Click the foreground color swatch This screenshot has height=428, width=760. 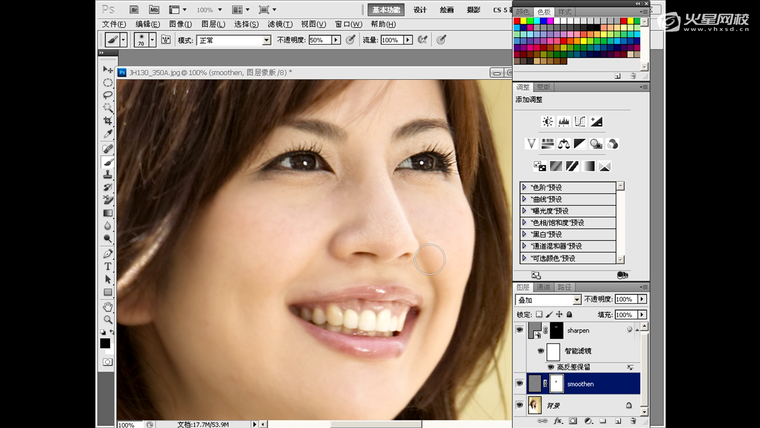tap(105, 343)
